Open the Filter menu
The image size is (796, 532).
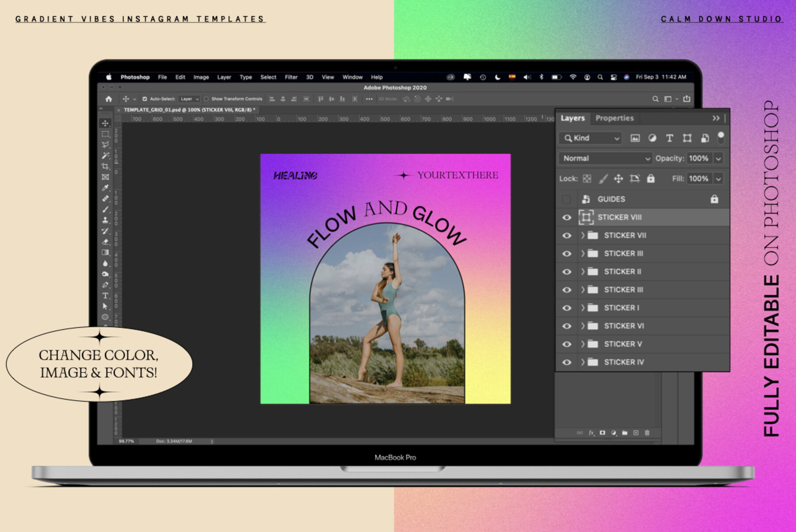pos(291,77)
